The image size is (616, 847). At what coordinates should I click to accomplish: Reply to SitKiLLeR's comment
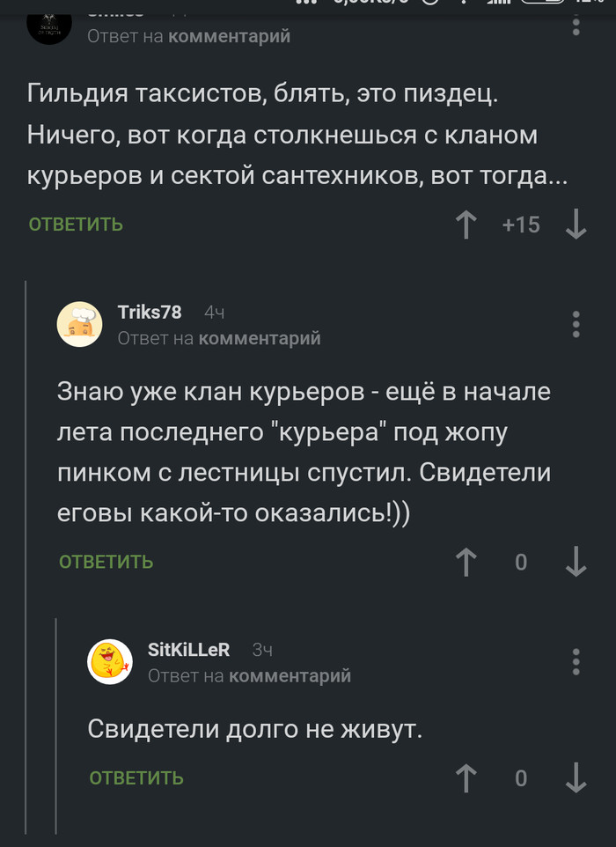pyautogui.click(x=136, y=777)
